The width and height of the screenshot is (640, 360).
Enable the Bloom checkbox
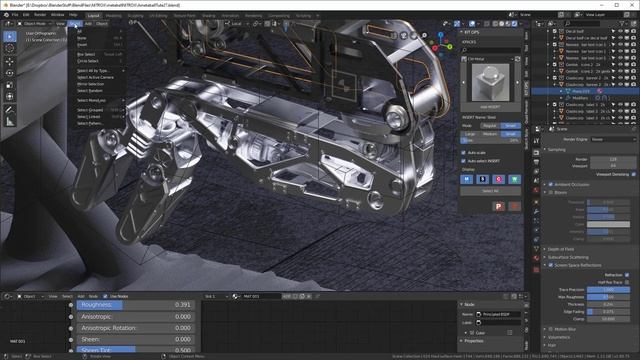click(551, 192)
